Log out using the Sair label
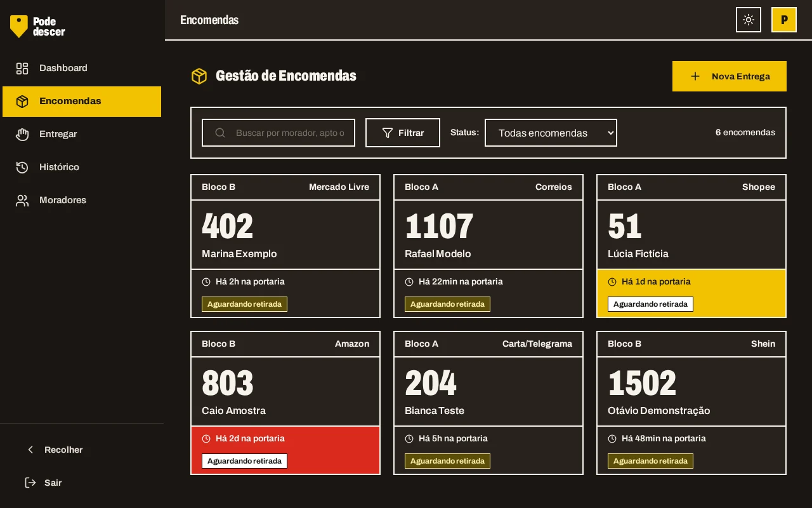The height and width of the screenshot is (508, 812). coord(53,483)
